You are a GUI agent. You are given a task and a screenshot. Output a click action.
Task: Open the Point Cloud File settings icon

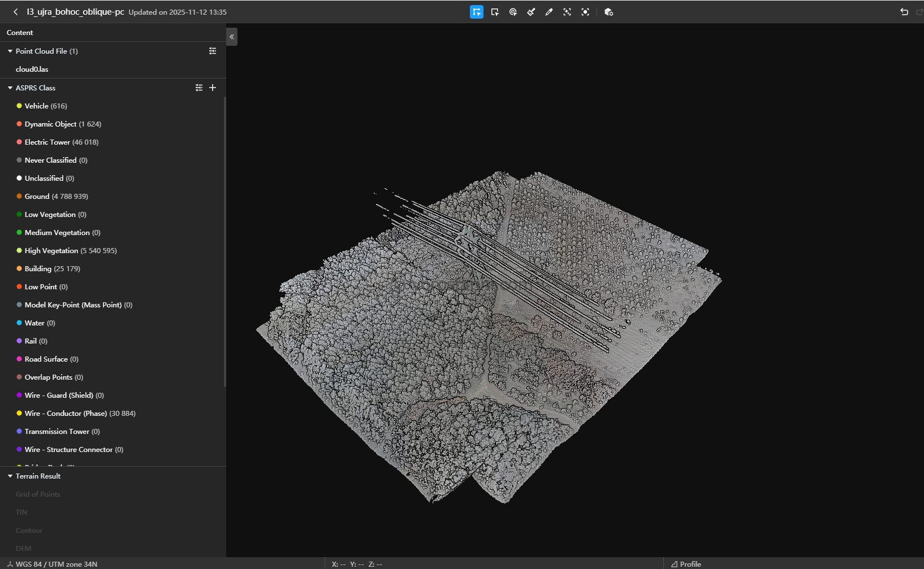point(213,51)
